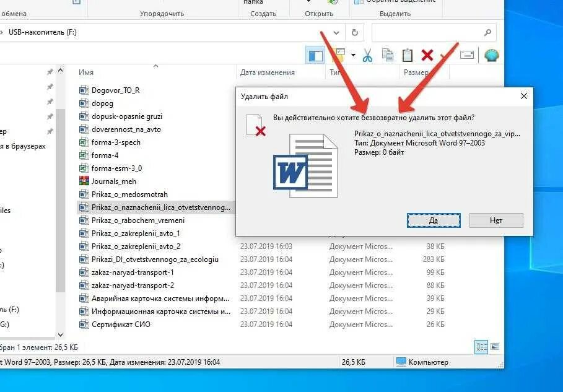Click the USB-накопитель (F:) address path

42,32
